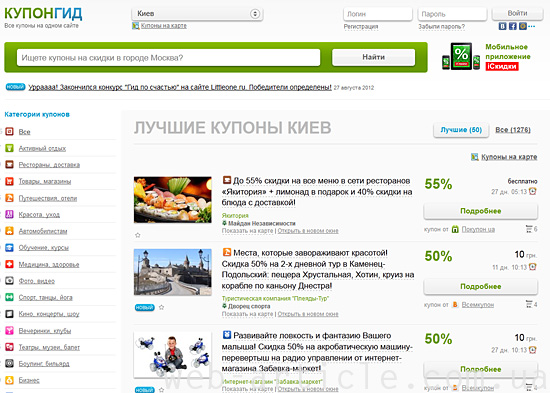The height and width of the screenshot is (393, 550).
Task: Click the Найти search button
Action: (374, 57)
